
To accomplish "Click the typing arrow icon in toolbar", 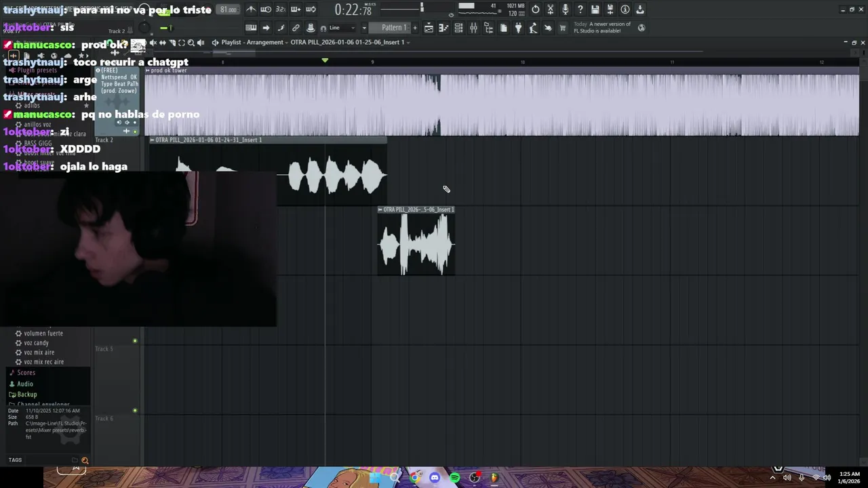I will coord(266,28).
